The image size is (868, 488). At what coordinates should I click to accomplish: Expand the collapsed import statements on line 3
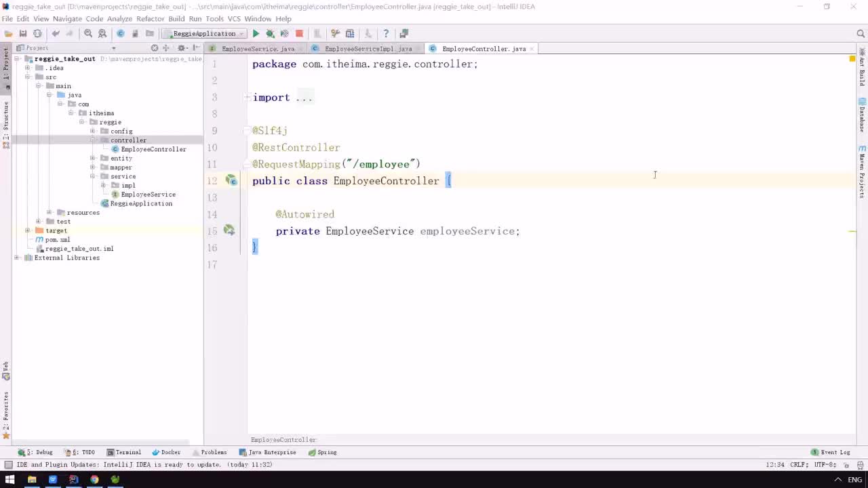pos(248,98)
